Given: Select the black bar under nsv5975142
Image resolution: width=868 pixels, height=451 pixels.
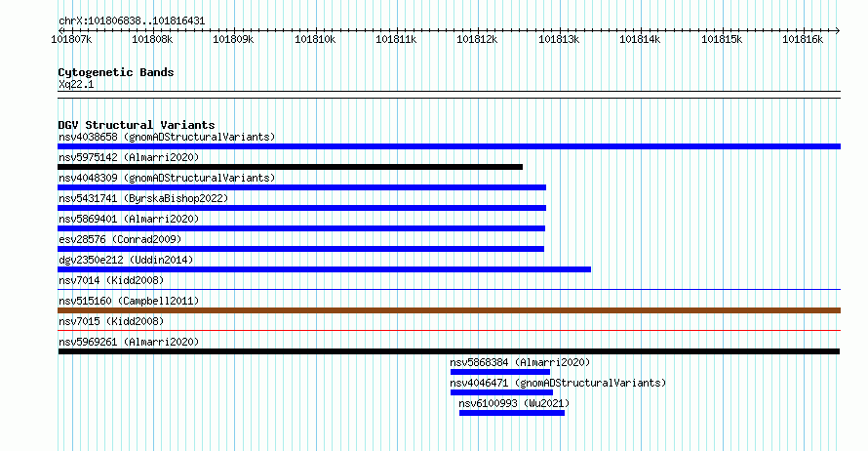Looking at the screenshot, I should pos(290,167).
